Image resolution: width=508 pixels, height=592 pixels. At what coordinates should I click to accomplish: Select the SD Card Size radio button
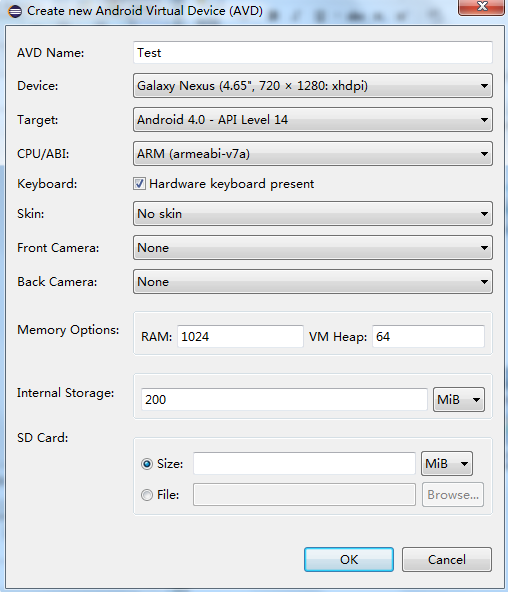pos(147,464)
